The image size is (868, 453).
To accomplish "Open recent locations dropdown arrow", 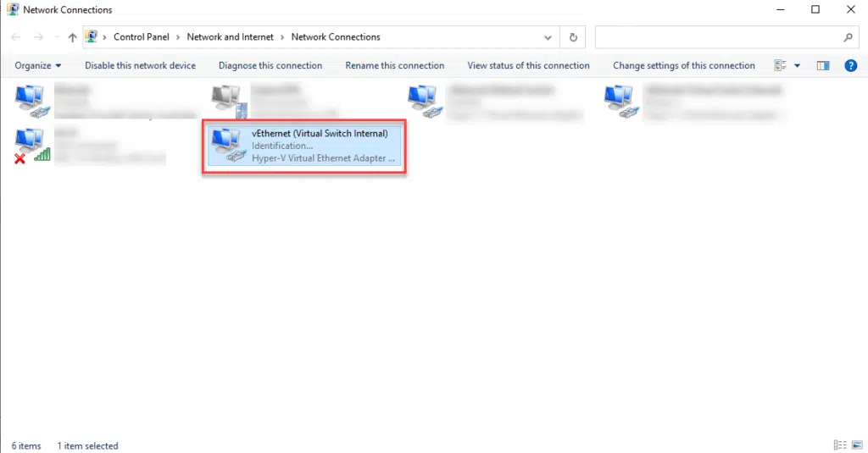I will (57, 37).
